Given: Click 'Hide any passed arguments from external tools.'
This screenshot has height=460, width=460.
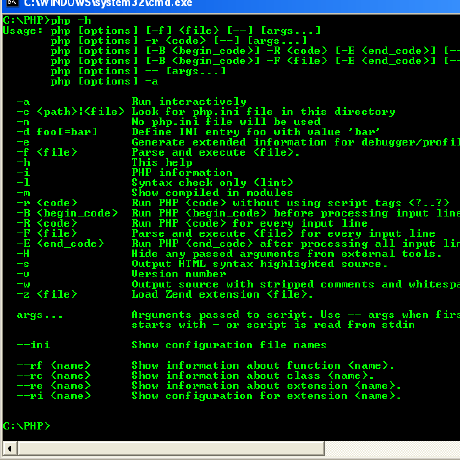Looking at the screenshot, I should point(287,254).
